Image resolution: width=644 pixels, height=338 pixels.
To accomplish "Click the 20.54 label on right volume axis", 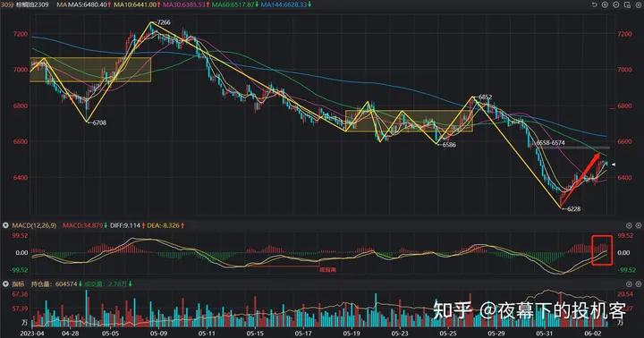I will (624, 294).
